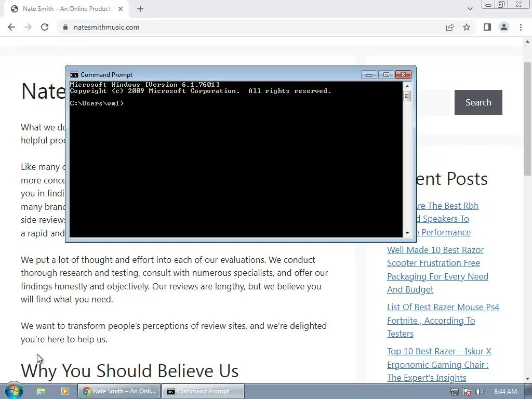Viewport: 532px width, 399px height.
Task: Open Action Center flag tray icon
Action: [467, 392]
